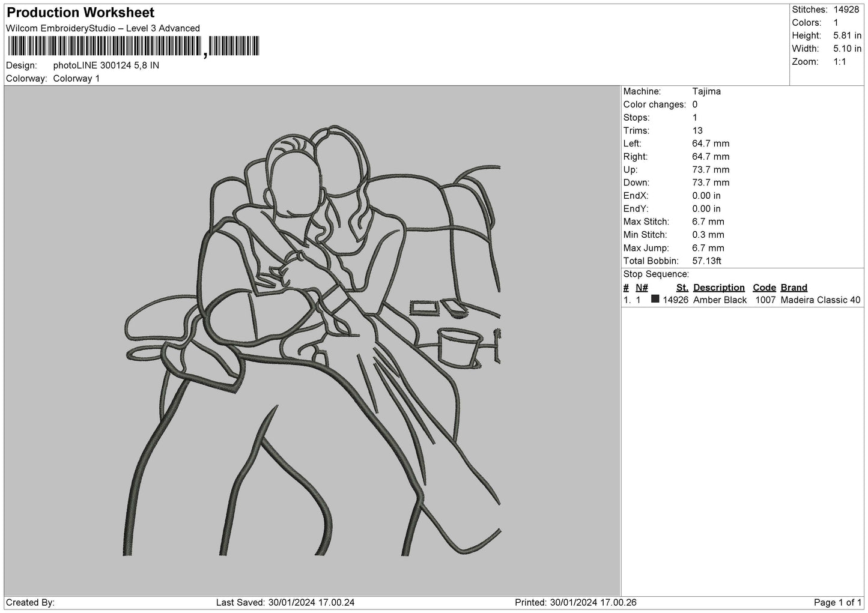Screen dimensions: 868x613
Task: Select design name 'photoLINE 300124 5,8 IN'
Action: coord(106,65)
